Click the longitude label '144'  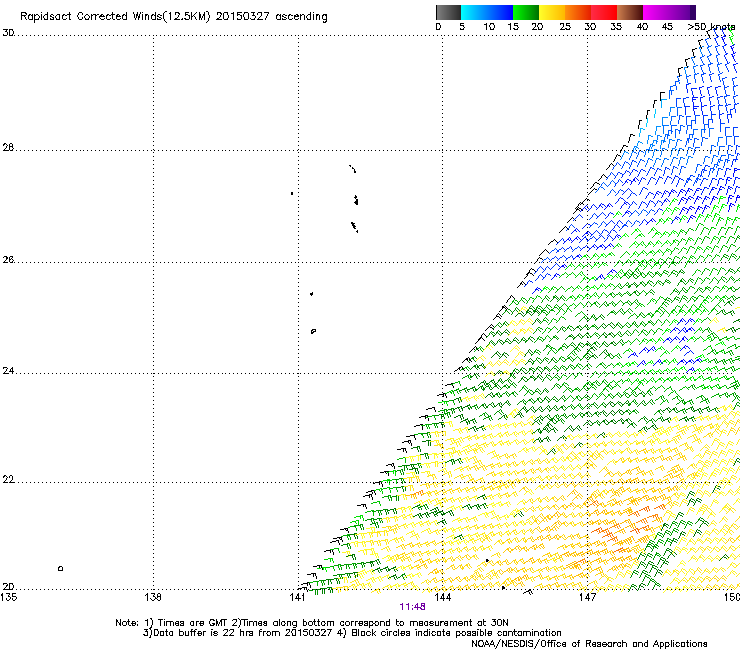click(443, 597)
